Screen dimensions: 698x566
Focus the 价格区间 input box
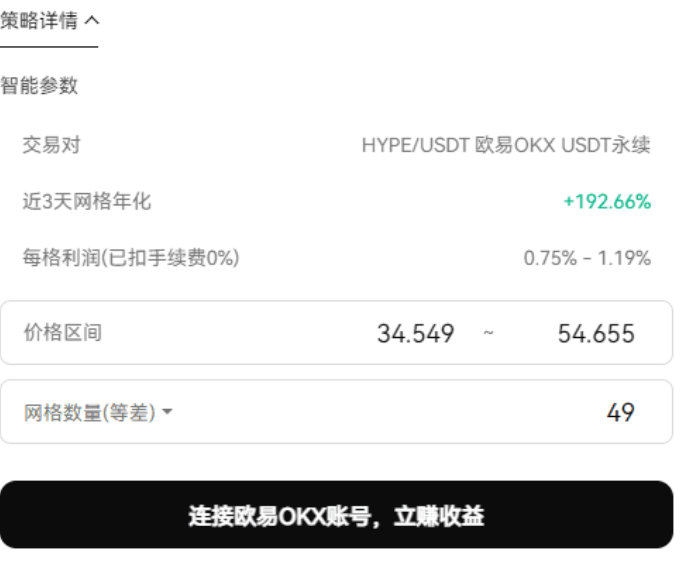337,333
